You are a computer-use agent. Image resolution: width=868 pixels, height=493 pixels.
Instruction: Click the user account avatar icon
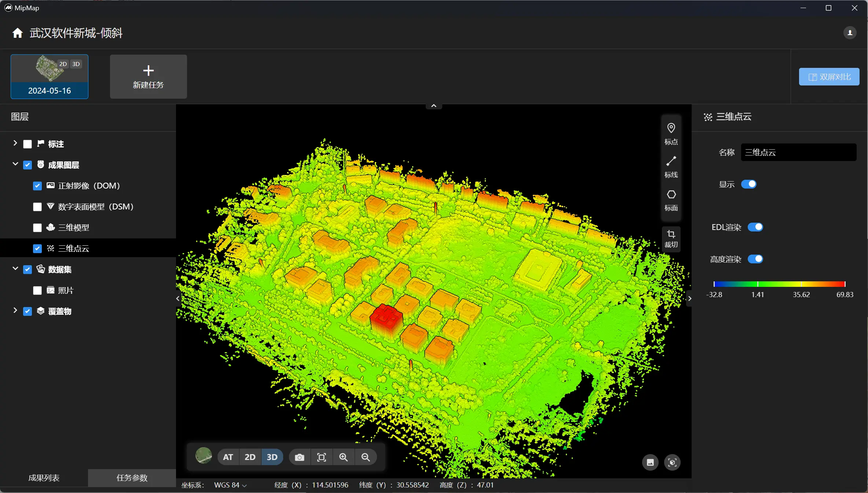point(850,33)
